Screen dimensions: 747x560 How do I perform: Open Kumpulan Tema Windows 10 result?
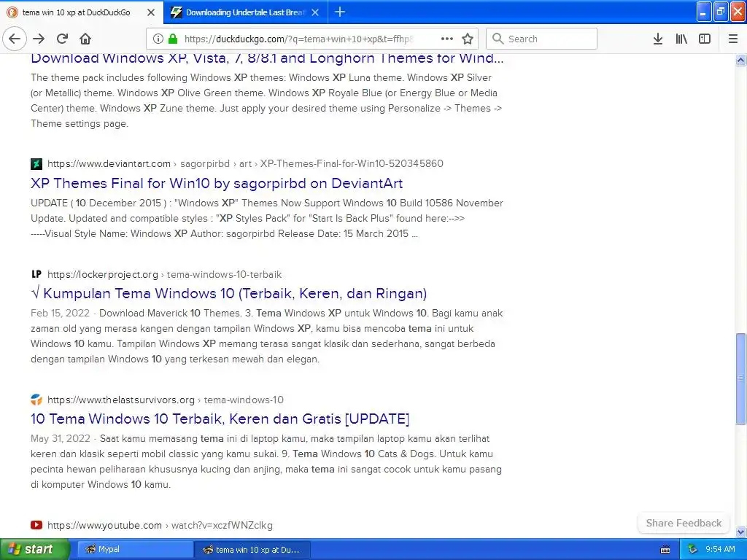pos(228,293)
